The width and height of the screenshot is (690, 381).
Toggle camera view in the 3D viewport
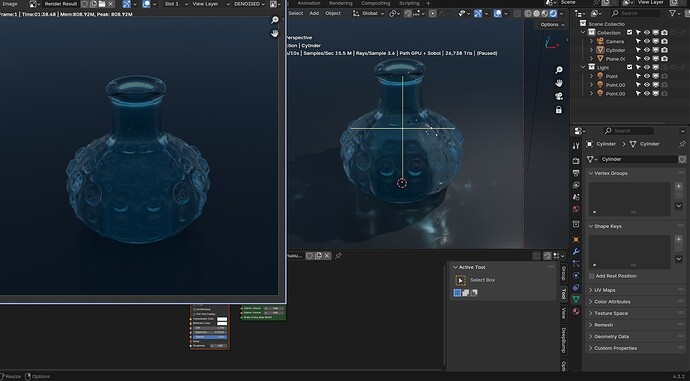559,96
